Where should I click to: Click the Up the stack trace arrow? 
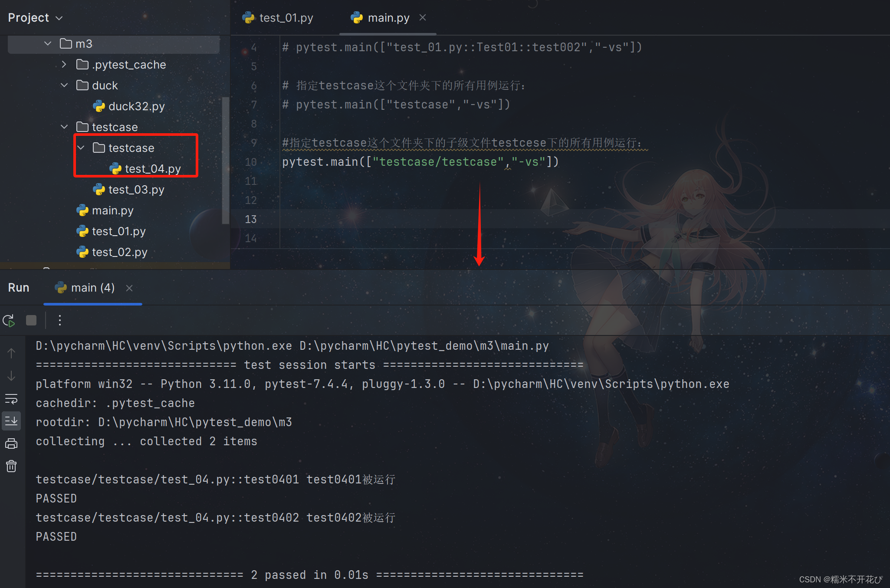(11, 353)
